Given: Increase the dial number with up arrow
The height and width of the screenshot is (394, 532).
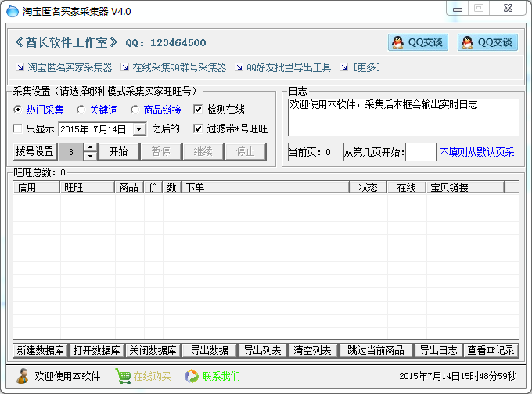Looking at the screenshot, I should point(91,147).
